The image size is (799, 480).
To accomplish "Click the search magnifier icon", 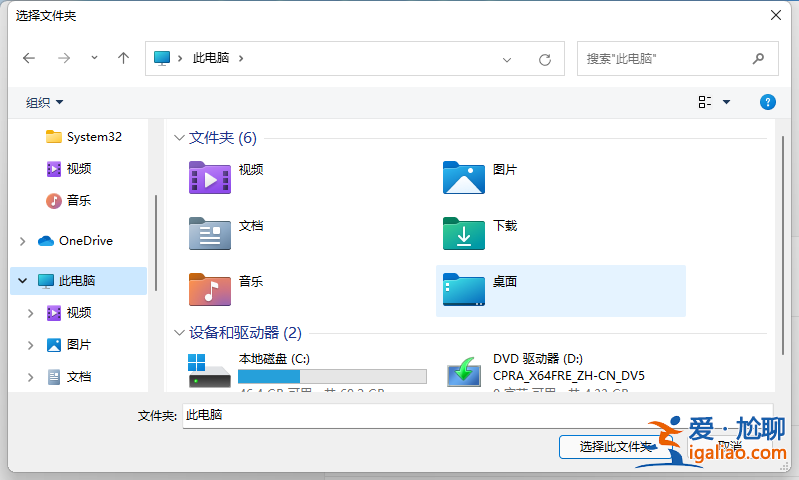I will pyautogui.click(x=758, y=59).
